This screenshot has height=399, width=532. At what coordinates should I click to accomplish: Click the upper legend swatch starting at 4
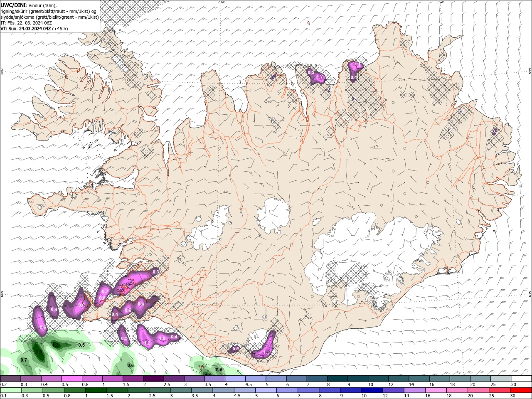click(235, 379)
